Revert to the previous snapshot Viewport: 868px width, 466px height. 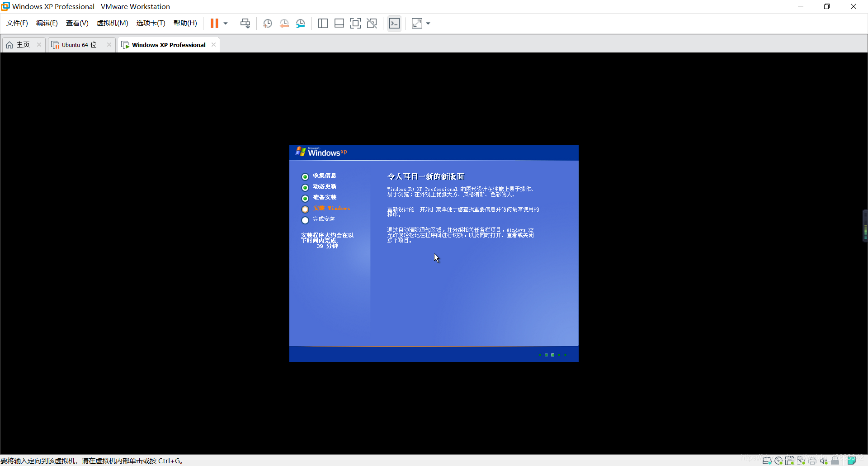[284, 24]
